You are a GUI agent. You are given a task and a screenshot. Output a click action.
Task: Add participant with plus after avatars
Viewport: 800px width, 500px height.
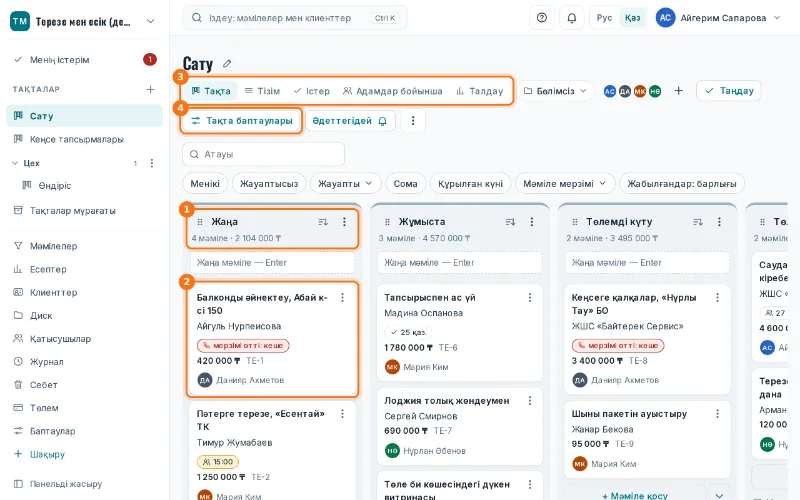678,91
